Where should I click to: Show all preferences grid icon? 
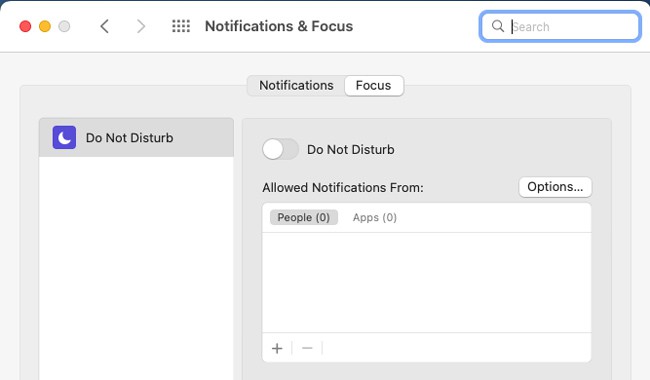click(x=181, y=27)
